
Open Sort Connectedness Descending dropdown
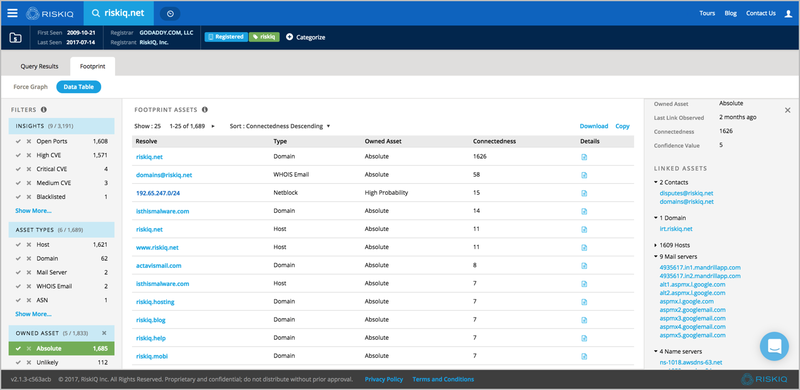coord(280,126)
